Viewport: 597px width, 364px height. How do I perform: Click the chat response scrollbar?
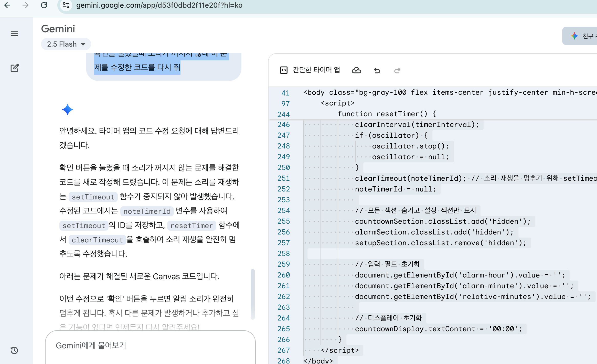pos(253,294)
